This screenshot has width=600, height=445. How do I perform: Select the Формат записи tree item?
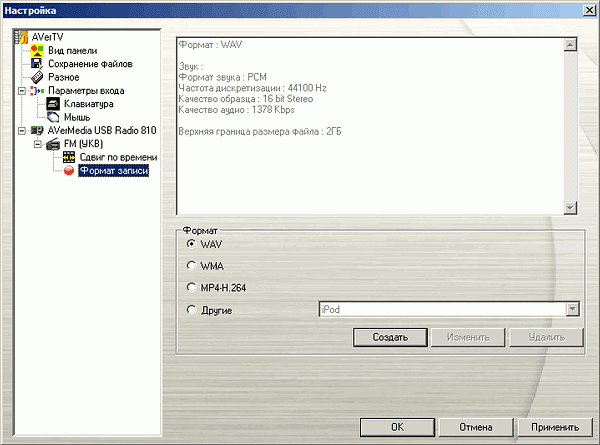coord(114,171)
